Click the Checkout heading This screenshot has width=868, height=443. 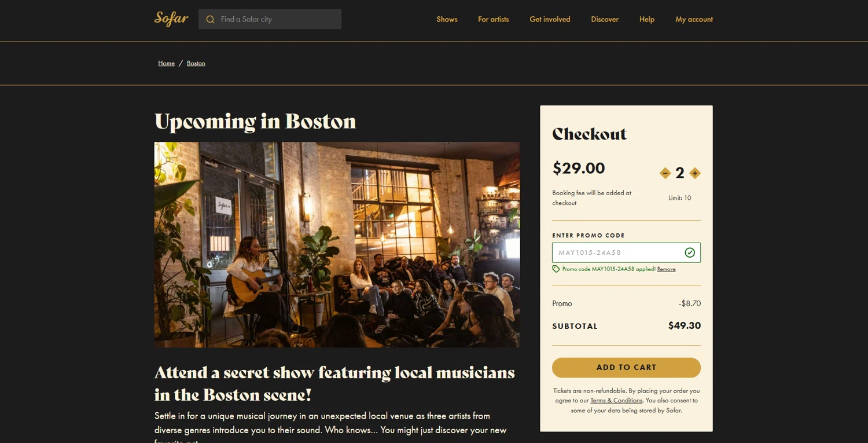tap(589, 134)
